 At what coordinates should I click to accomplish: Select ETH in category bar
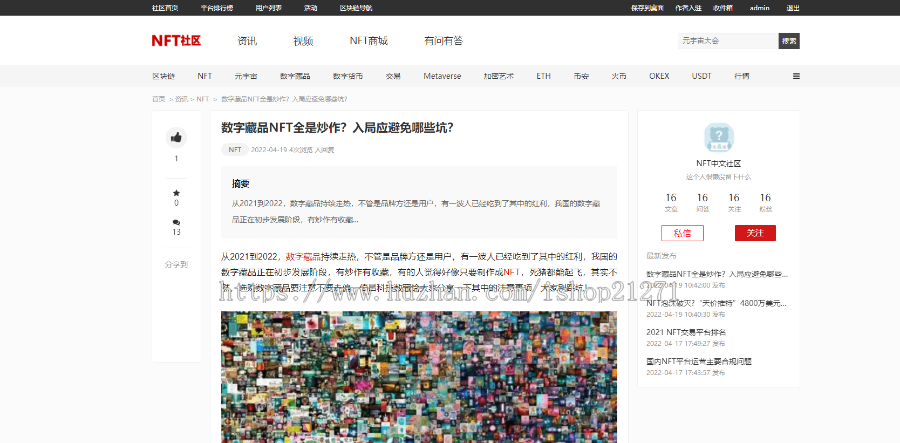pos(543,76)
